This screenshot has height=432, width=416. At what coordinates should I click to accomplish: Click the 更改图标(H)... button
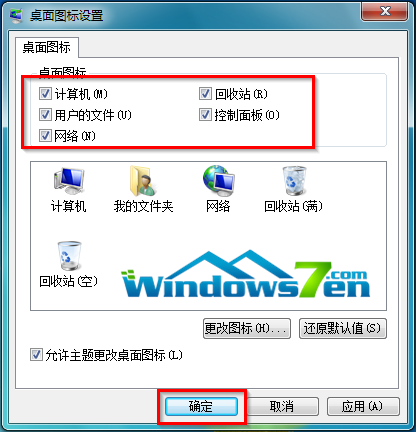pyautogui.click(x=247, y=329)
